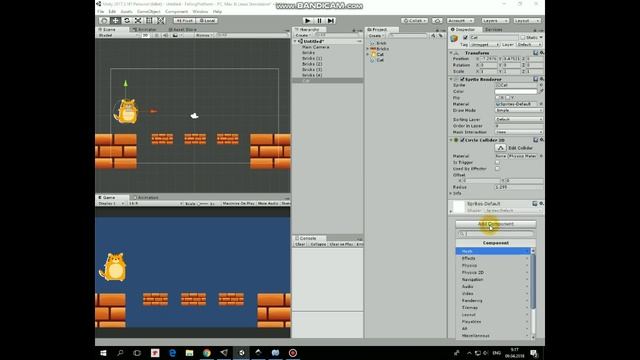Open the Cloud services icon
Screen dimensions: 640x360
pos(437,20)
